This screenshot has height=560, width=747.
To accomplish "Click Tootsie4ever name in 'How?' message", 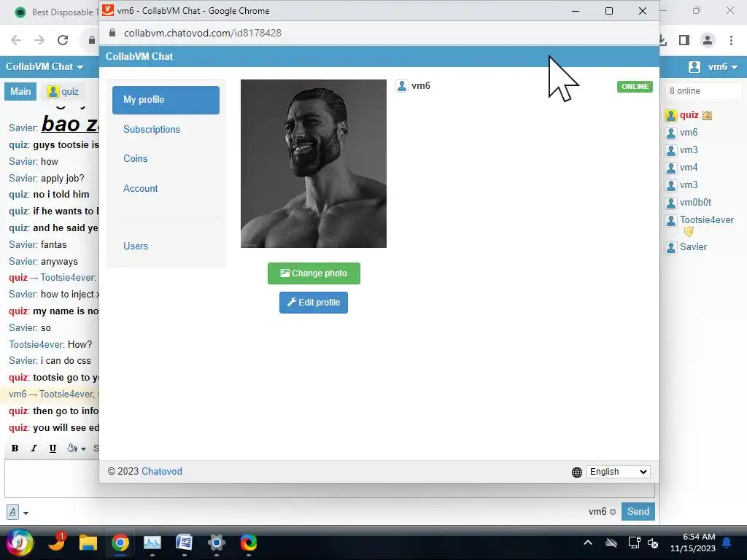I will pos(36,344).
